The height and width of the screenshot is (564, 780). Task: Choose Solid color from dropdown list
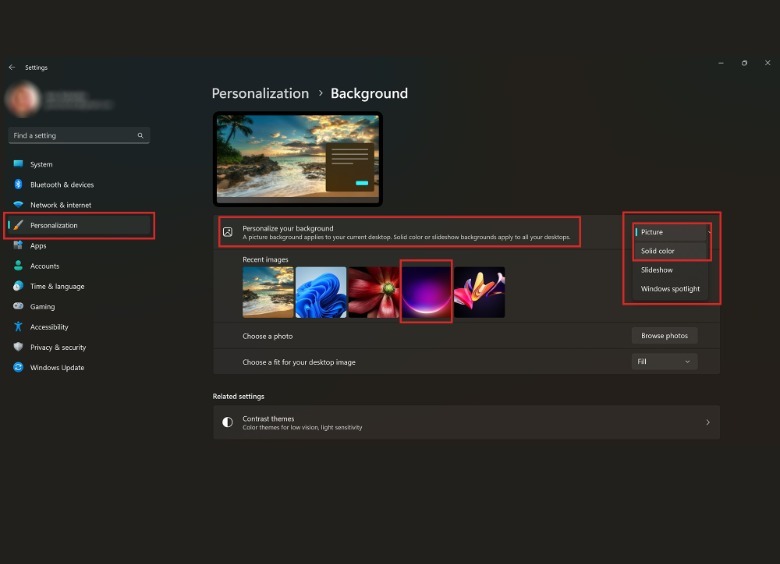pyautogui.click(x=658, y=251)
